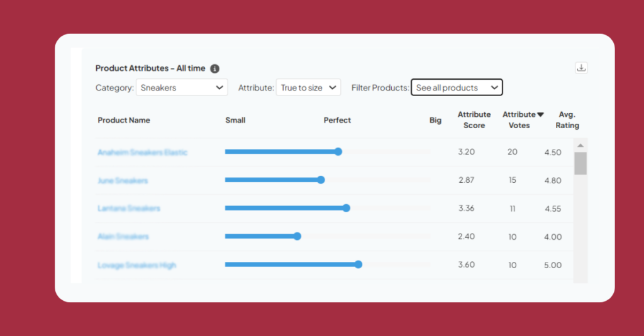Open the Category dropdown showing Sneakers
This screenshot has width=644, height=336.
[182, 88]
